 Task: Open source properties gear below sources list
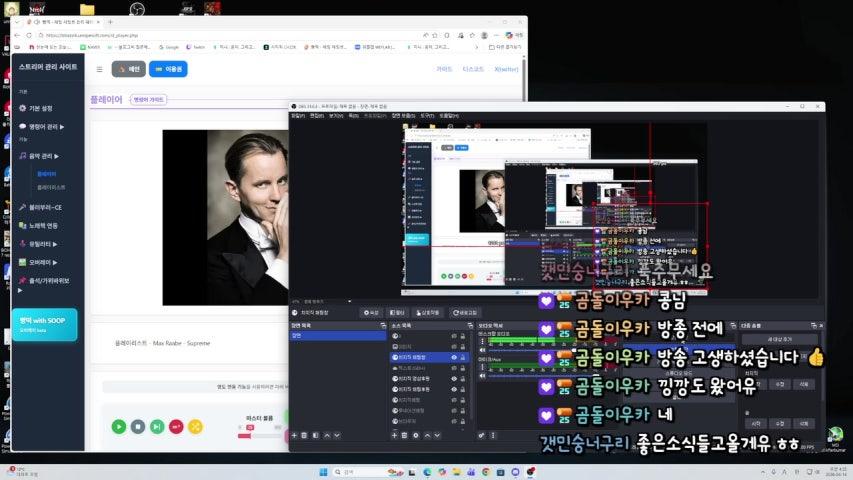pos(416,435)
